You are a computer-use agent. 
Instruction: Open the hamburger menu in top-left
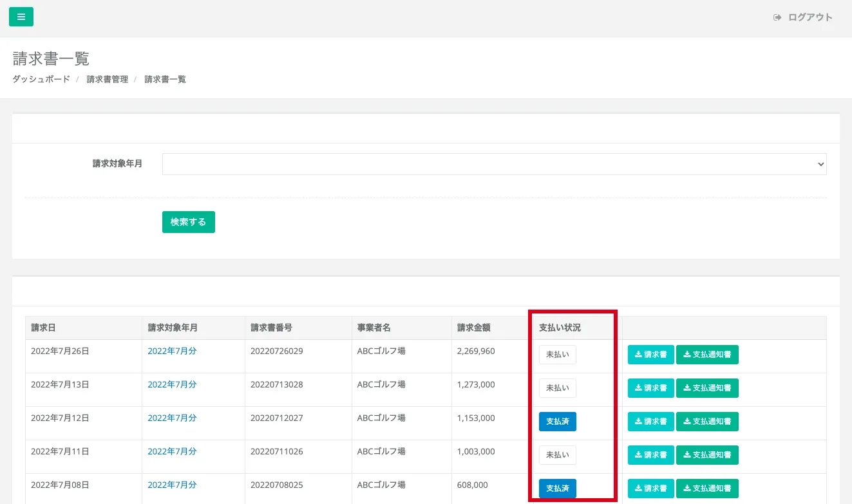(x=21, y=17)
